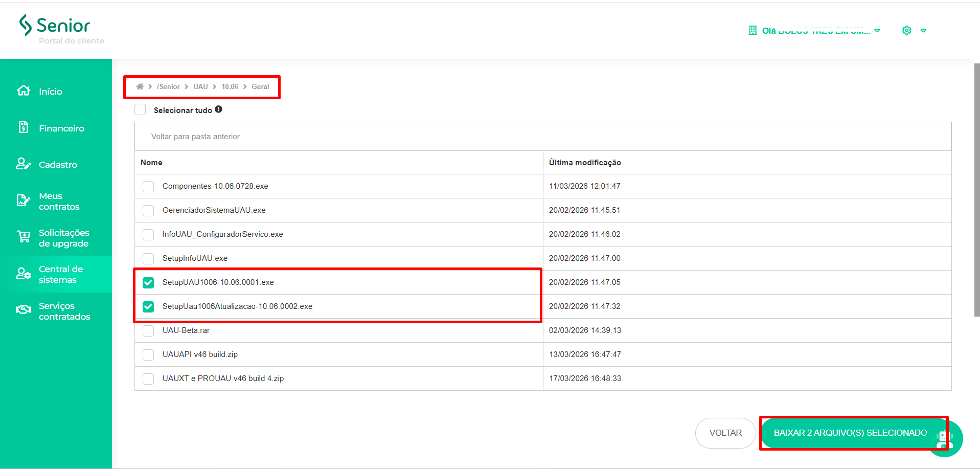Click Baixar 2 arquivo(s) selecionado button
Viewport: 980px width, 469px height.
click(850, 433)
